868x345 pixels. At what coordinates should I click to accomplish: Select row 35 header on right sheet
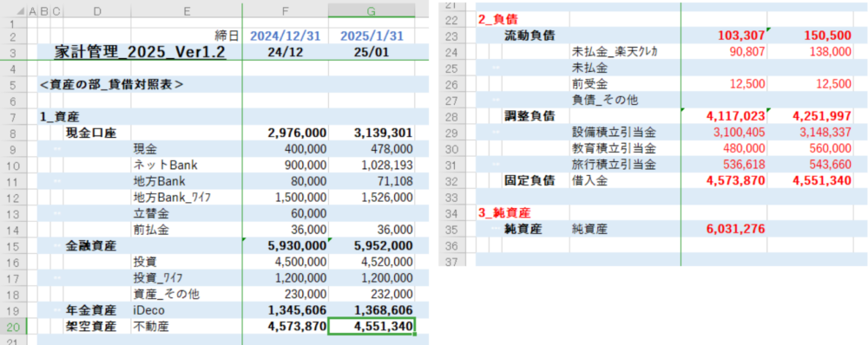coord(457,229)
